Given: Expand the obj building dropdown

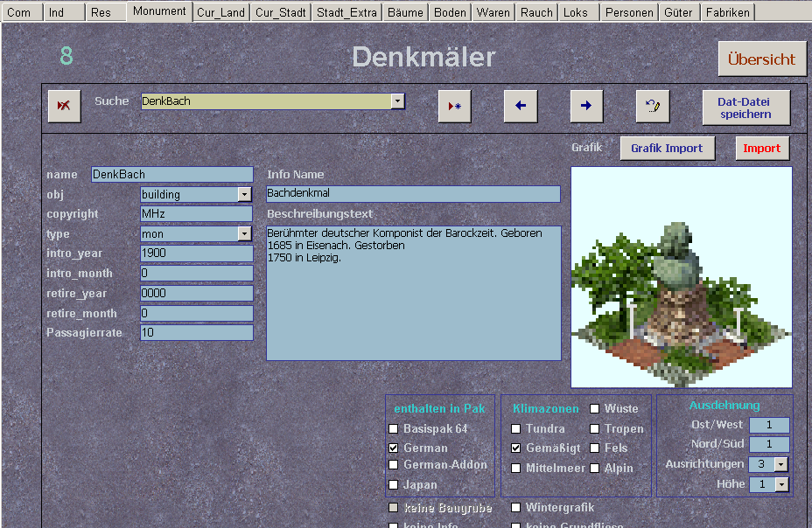Looking at the screenshot, I should point(245,195).
